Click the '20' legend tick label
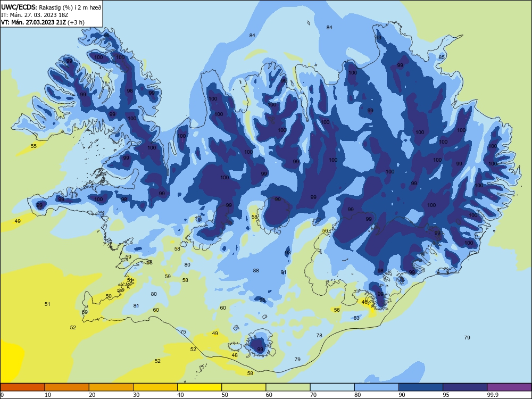Screen dimensions: 532x399 coord(92,395)
